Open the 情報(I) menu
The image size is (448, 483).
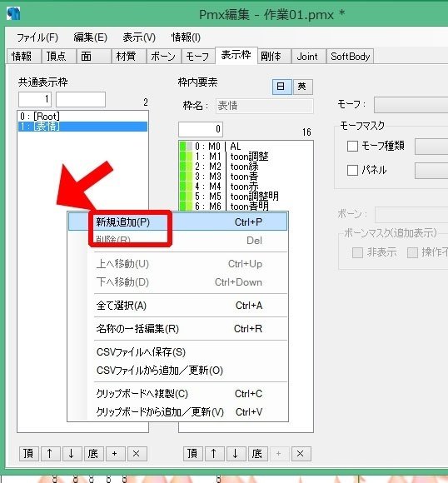point(186,37)
